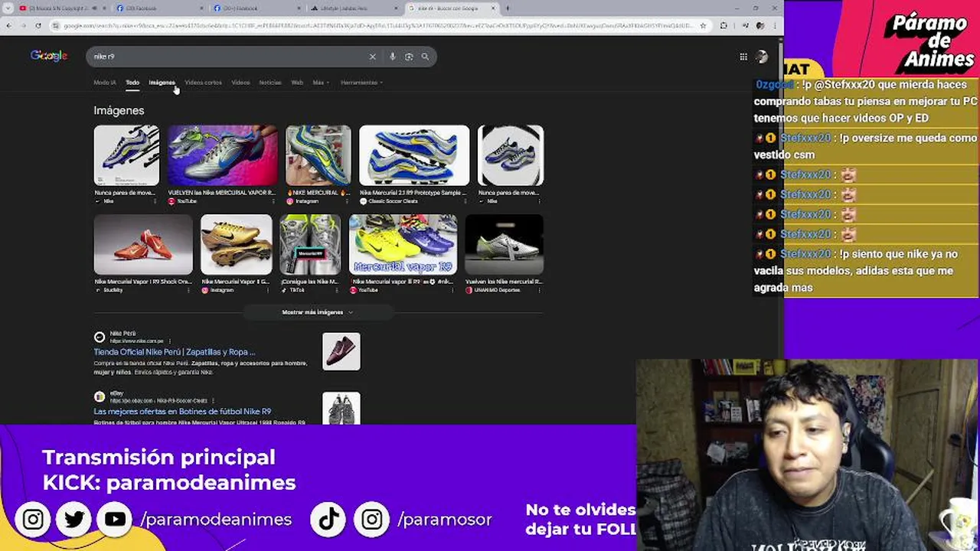Open Google Lens image search icon
Image resolution: width=980 pixels, height=551 pixels.
click(x=409, y=57)
